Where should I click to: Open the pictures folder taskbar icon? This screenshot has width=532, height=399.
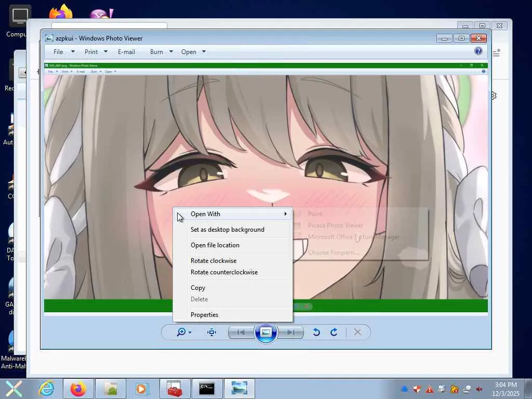(x=111, y=389)
